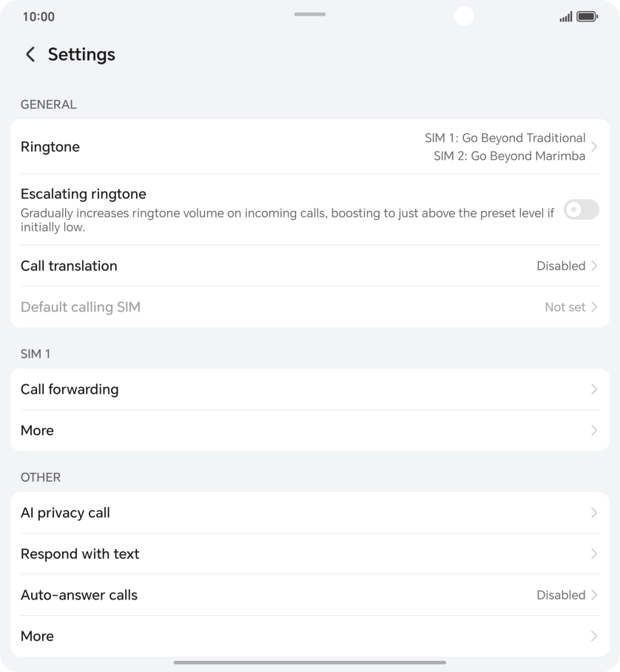Select Respond with text option
Screen dimensions: 620x672
pos(80,554)
